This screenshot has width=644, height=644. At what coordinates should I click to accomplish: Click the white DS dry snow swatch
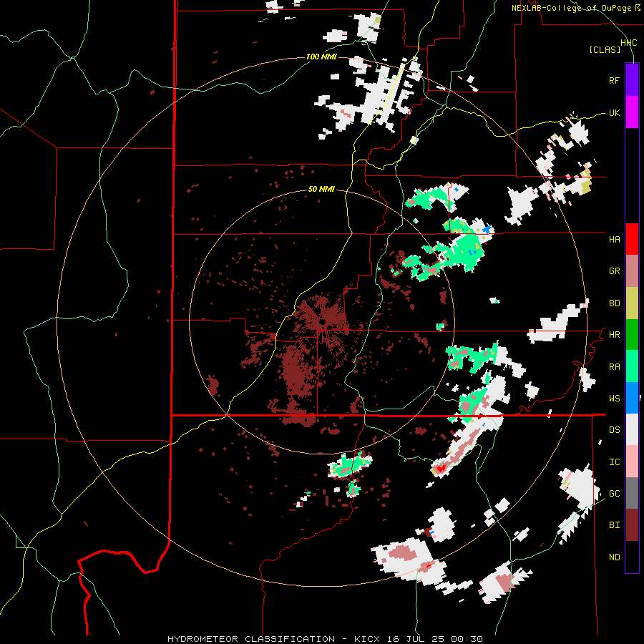coord(632,429)
